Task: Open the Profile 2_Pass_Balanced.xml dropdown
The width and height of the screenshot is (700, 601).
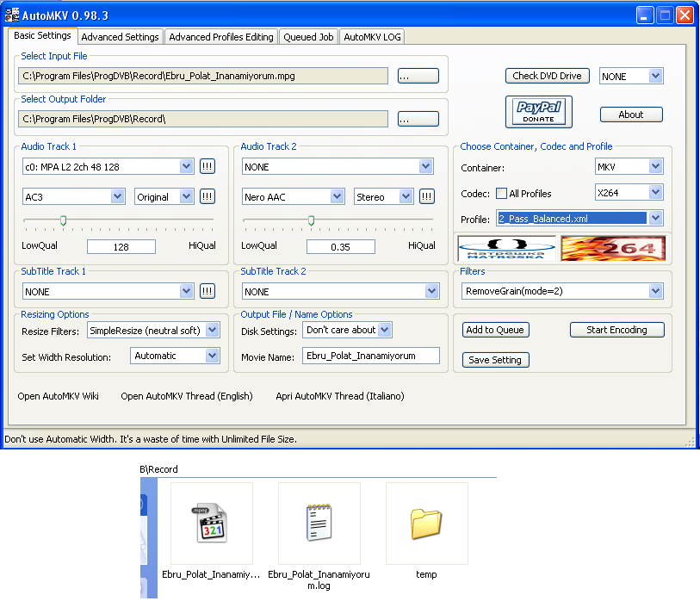Action: pyautogui.click(x=580, y=219)
